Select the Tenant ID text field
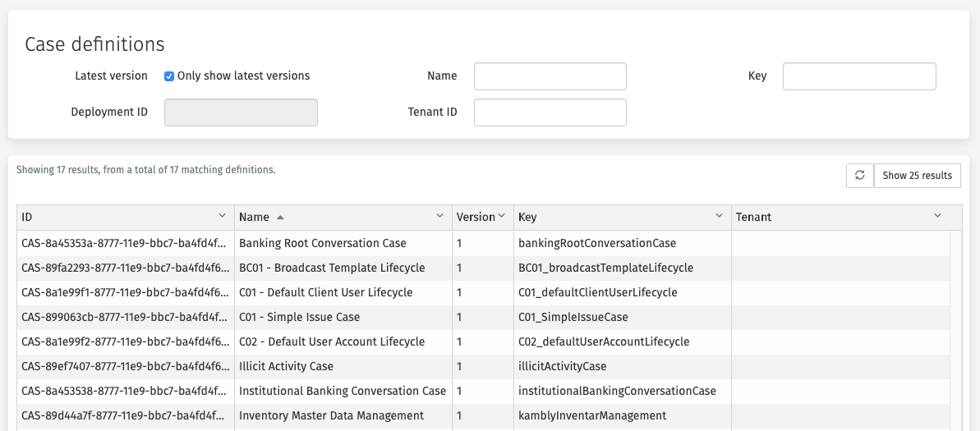Image resolution: width=980 pixels, height=431 pixels. coord(550,112)
